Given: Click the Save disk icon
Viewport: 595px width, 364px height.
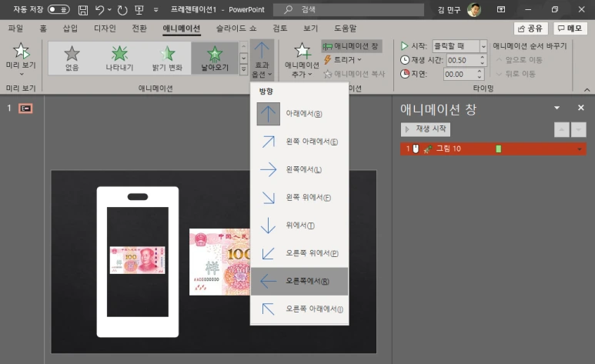Looking at the screenshot, I should click(x=82, y=10).
